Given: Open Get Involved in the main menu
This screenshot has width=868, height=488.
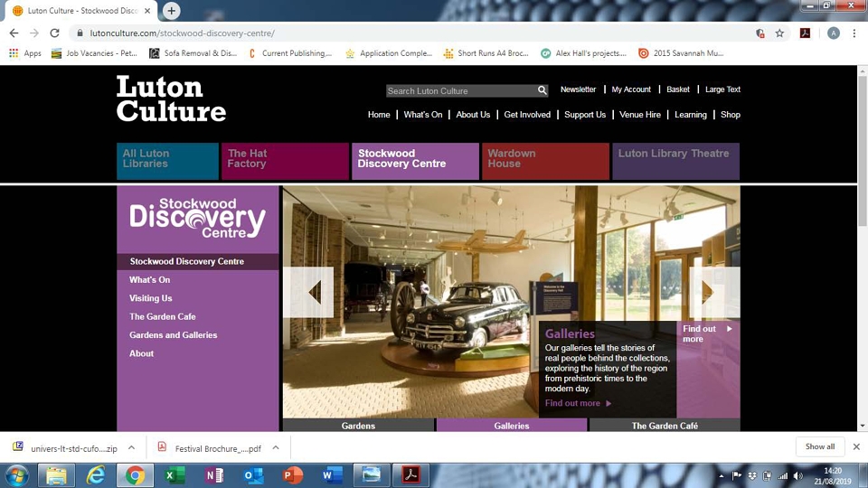Looking at the screenshot, I should tap(527, 115).
